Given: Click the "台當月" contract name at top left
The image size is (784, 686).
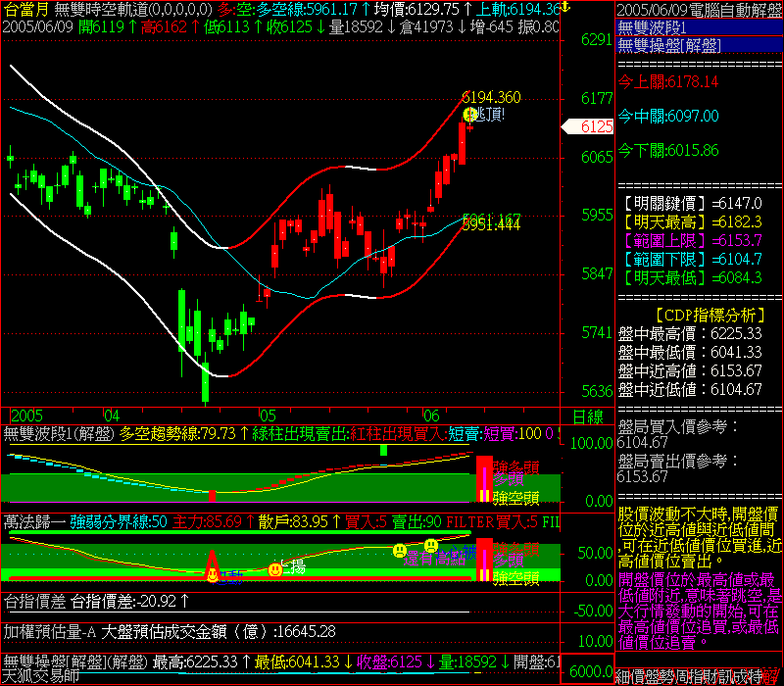Looking at the screenshot, I should (x=25, y=9).
